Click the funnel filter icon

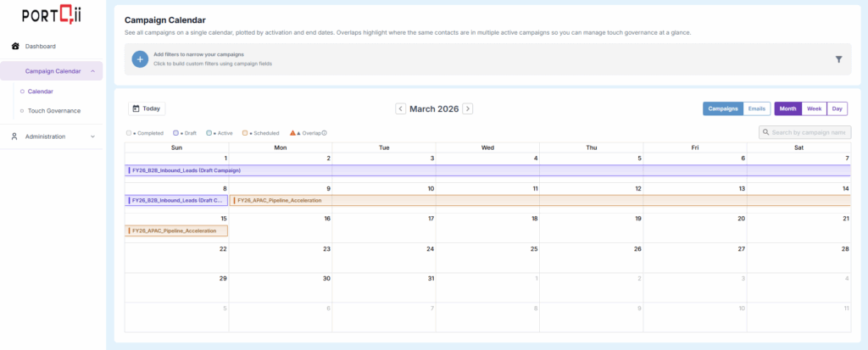click(838, 59)
